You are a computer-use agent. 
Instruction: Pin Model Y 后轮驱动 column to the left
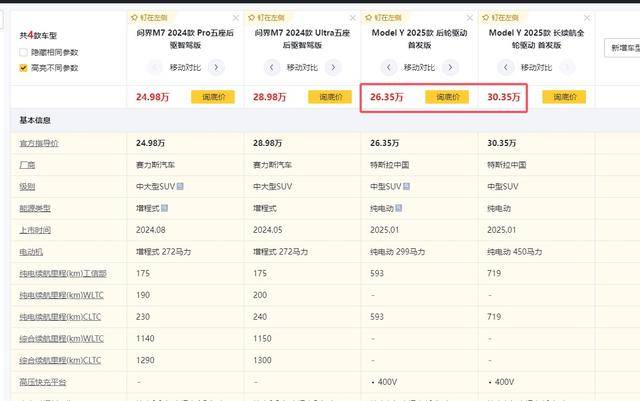pyautogui.click(x=384, y=18)
